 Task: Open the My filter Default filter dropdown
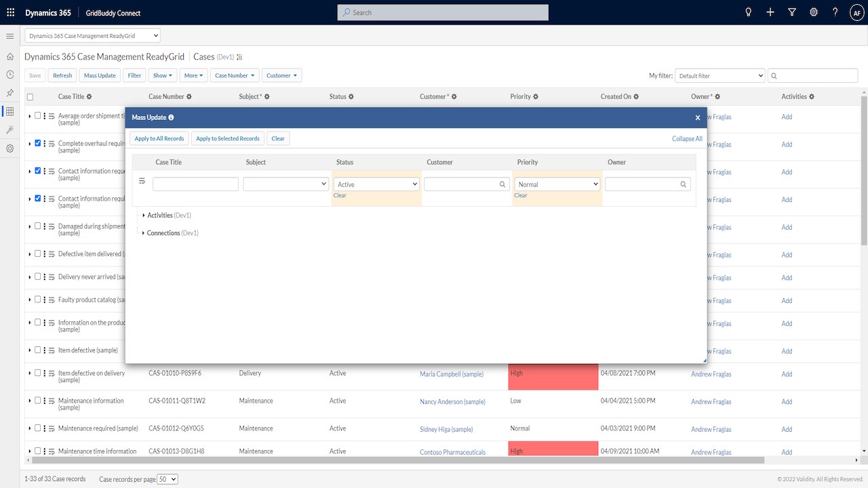(720, 76)
